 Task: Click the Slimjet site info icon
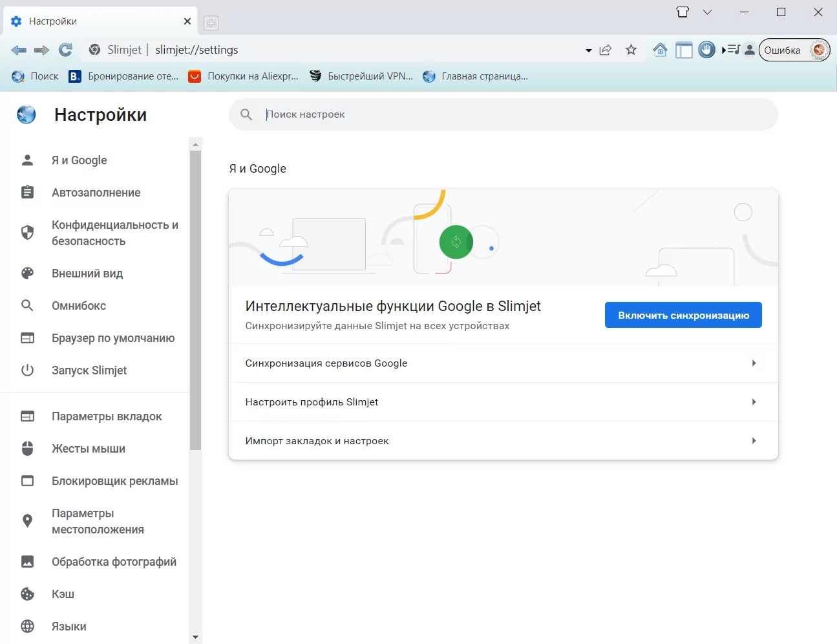(94, 50)
